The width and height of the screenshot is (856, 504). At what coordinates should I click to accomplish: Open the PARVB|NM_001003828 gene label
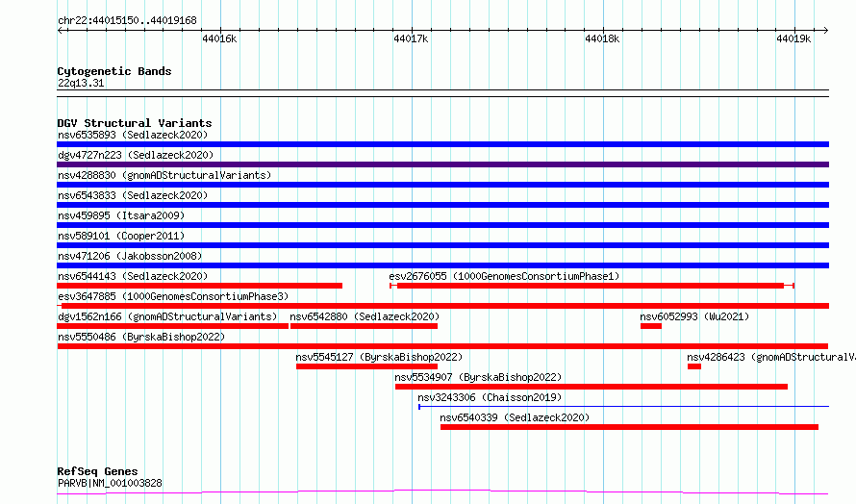tap(110, 483)
